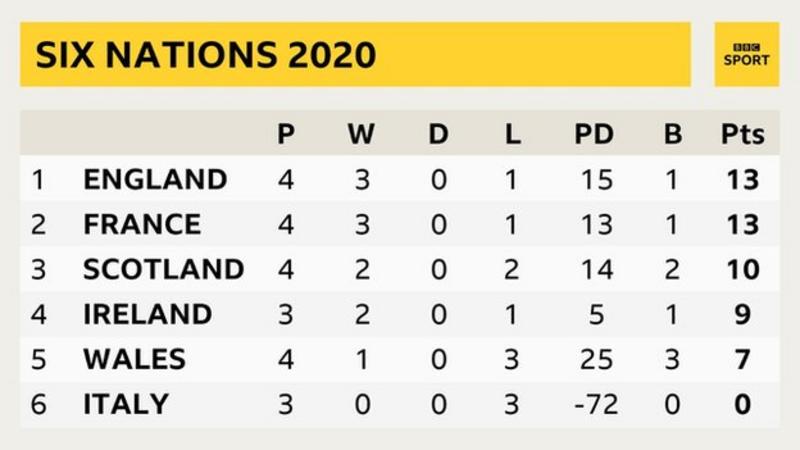Click the Ireland team name

coord(147,314)
